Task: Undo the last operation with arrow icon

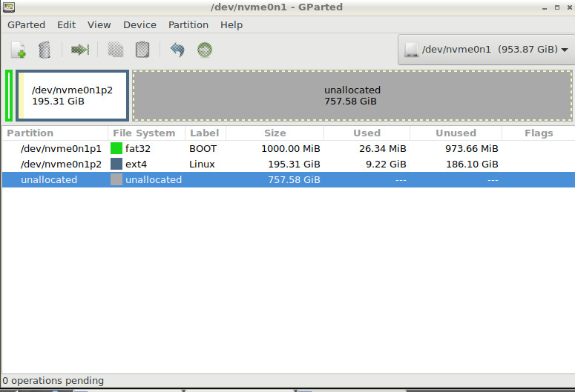Action: 177,50
